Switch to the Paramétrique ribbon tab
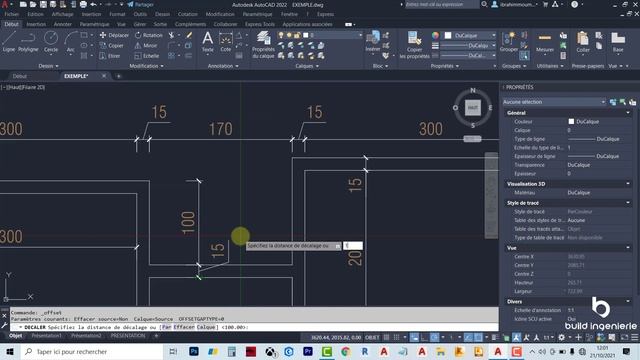Screen dimensions: 640x360 [x=94, y=24]
